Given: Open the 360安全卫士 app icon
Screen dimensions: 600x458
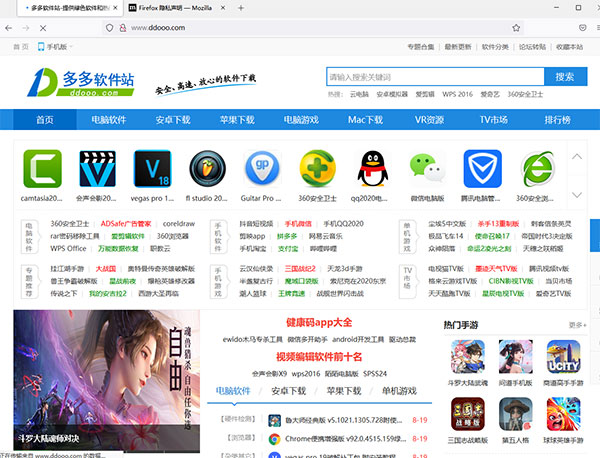Looking at the screenshot, I should point(318,169).
